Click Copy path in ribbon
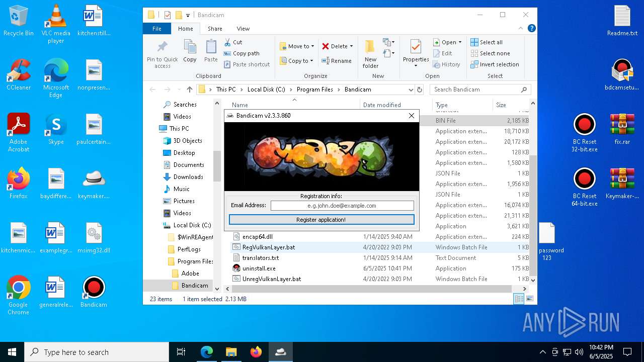This screenshot has width=644, height=362. click(242, 53)
